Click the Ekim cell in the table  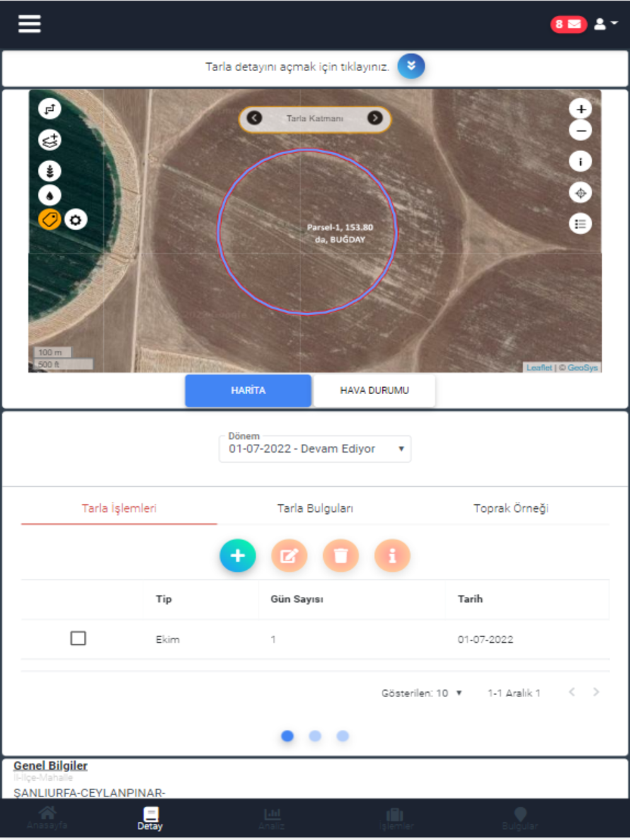(168, 639)
